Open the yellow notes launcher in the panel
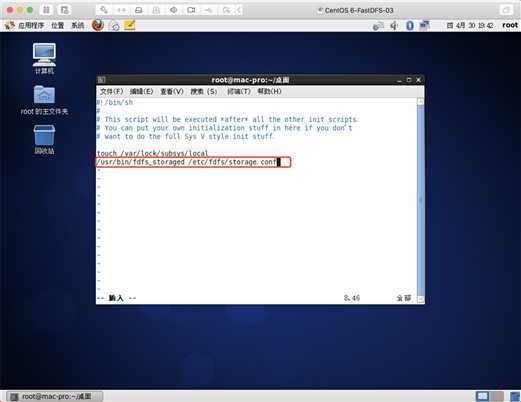This screenshot has height=402, width=521. coord(130,25)
